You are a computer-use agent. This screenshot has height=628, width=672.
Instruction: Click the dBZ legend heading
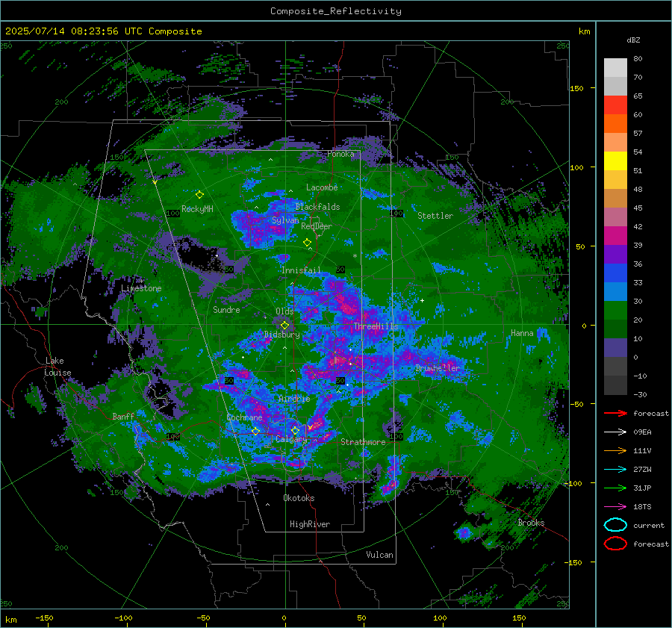pyautogui.click(x=633, y=40)
